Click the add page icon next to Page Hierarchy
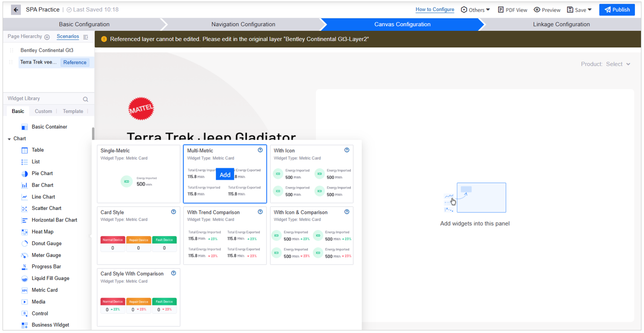Screen dimensions: 644x333 (47, 37)
